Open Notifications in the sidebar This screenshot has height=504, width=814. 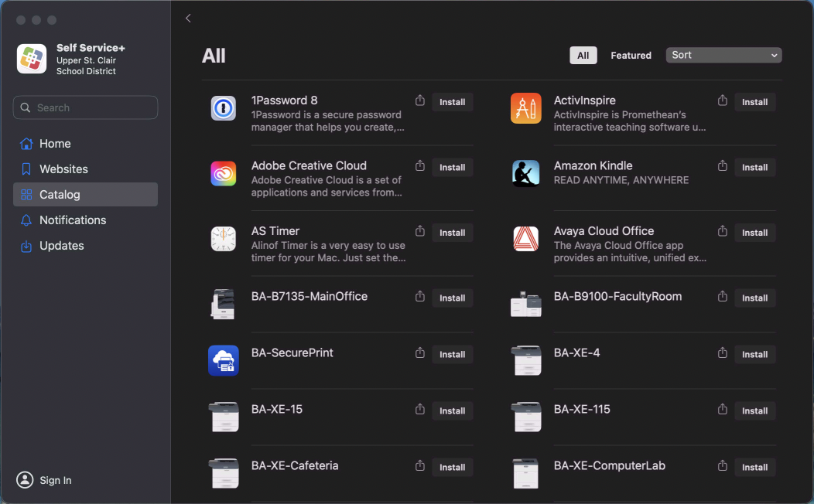coord(73,220)
